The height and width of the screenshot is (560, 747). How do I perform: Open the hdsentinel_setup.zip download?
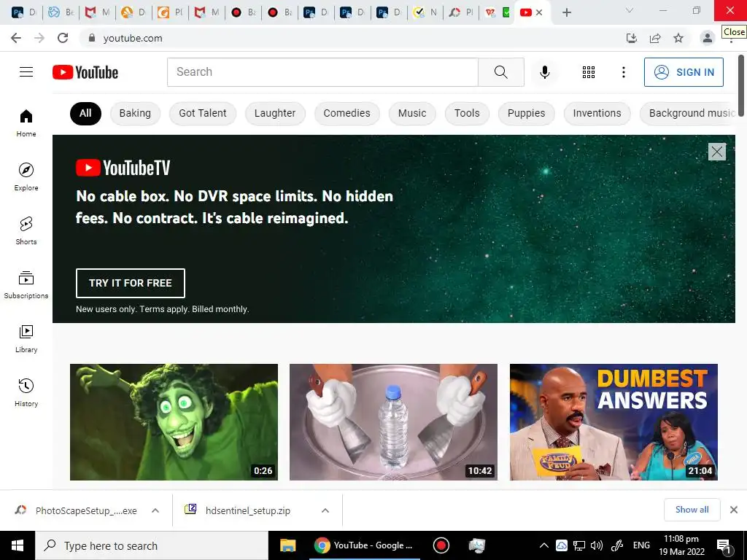[239, 510]
